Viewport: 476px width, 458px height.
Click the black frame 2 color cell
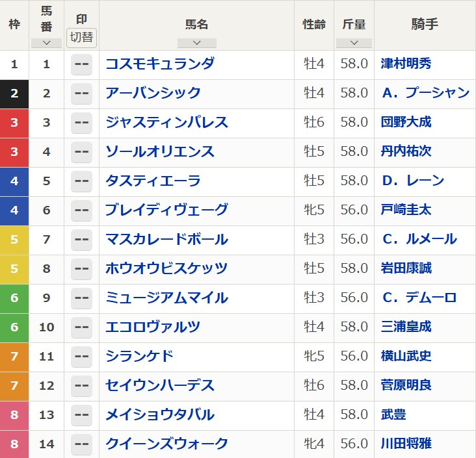click(x=14, y=94)
